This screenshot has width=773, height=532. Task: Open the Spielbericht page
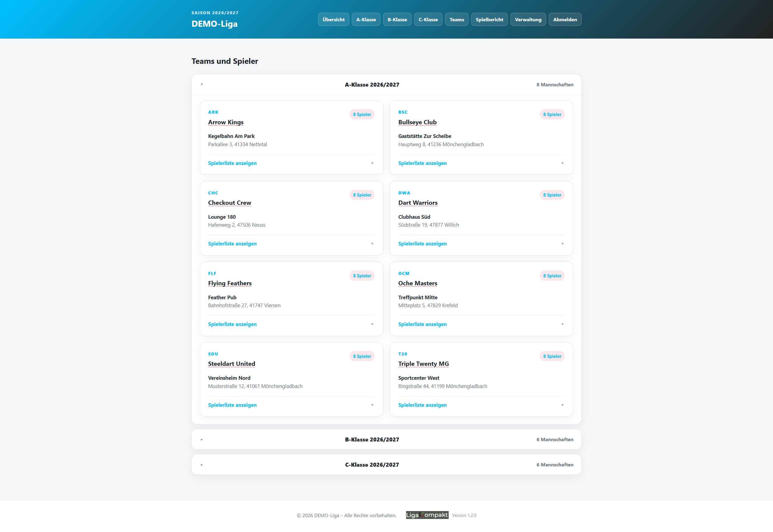point(489,19)
